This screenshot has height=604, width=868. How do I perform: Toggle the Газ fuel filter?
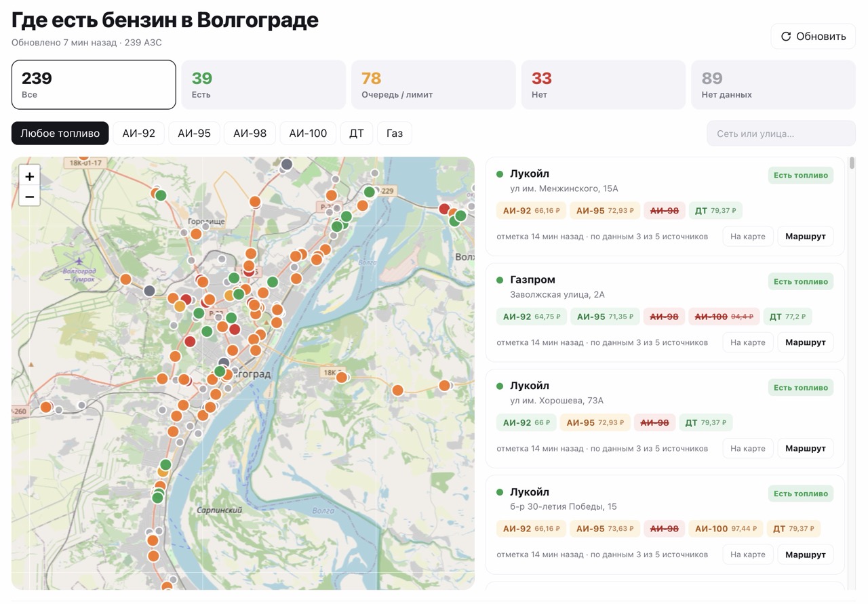click(395, 134)
